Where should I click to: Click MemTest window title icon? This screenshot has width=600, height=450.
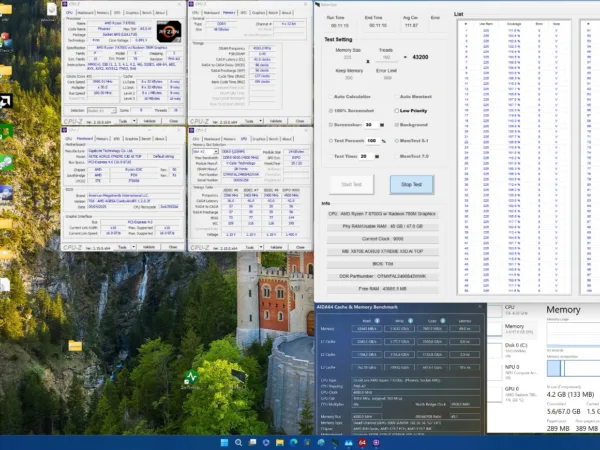[x=318, y=5]
